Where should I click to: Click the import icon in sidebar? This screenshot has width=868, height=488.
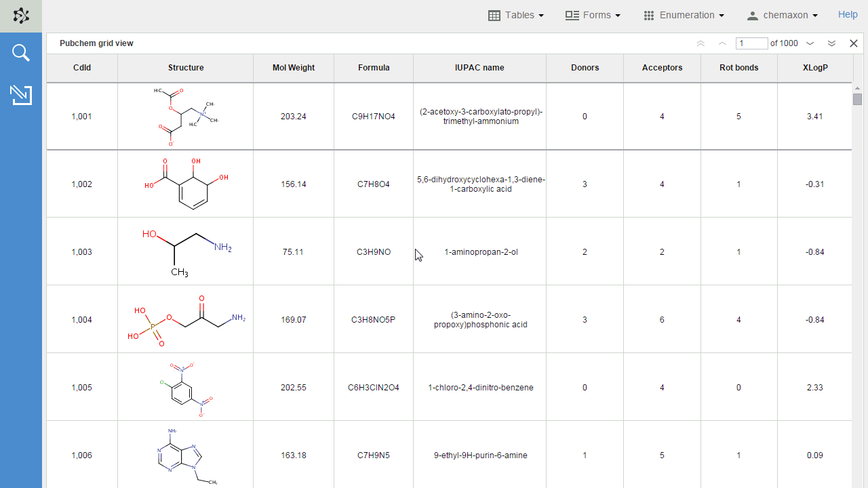pos(21,95)
